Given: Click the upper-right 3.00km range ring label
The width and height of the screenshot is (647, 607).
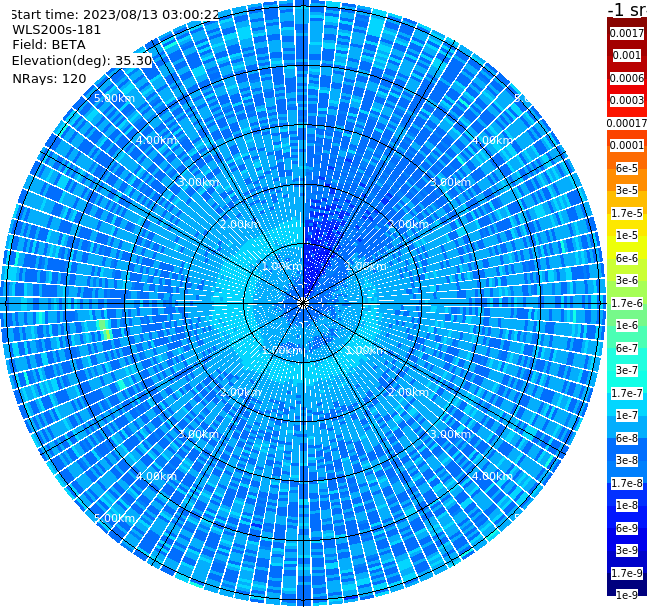Looking at the screenshot, I should click(x=451, y=182).
